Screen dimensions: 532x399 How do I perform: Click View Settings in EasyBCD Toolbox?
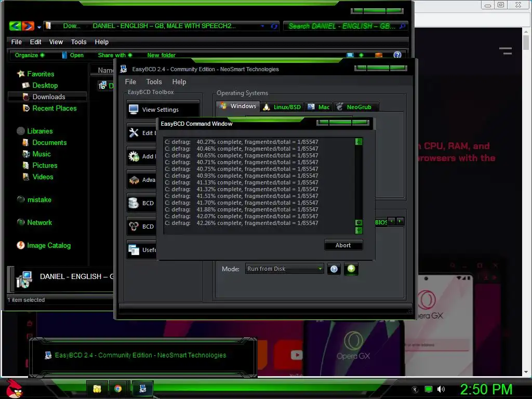(x=163, y=109)
